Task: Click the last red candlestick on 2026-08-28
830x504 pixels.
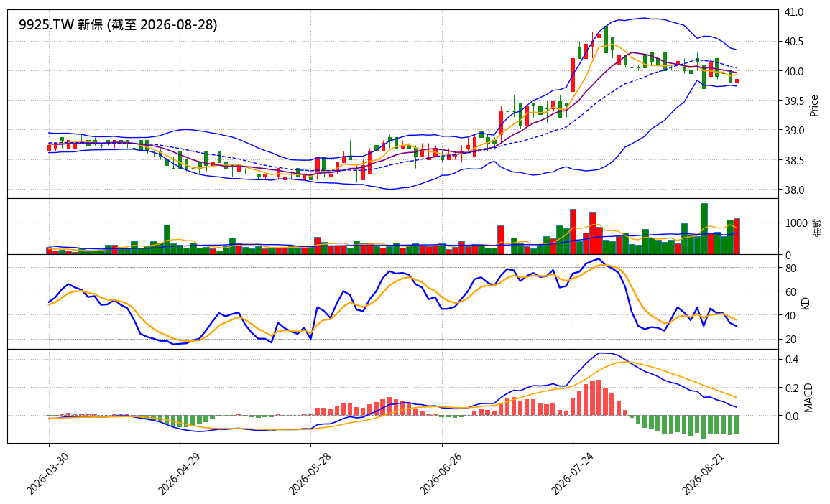Action: tap(737, 81)
